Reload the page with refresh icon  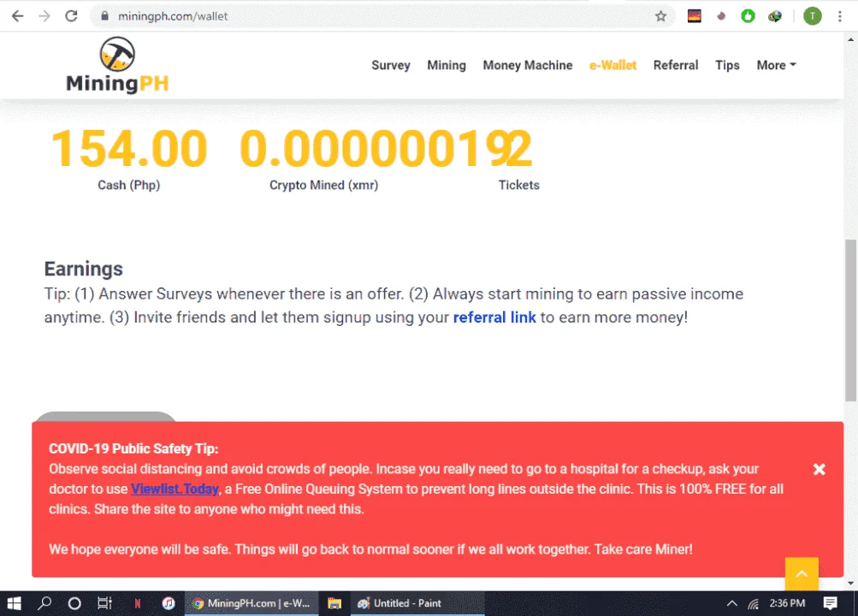[71, 16]
